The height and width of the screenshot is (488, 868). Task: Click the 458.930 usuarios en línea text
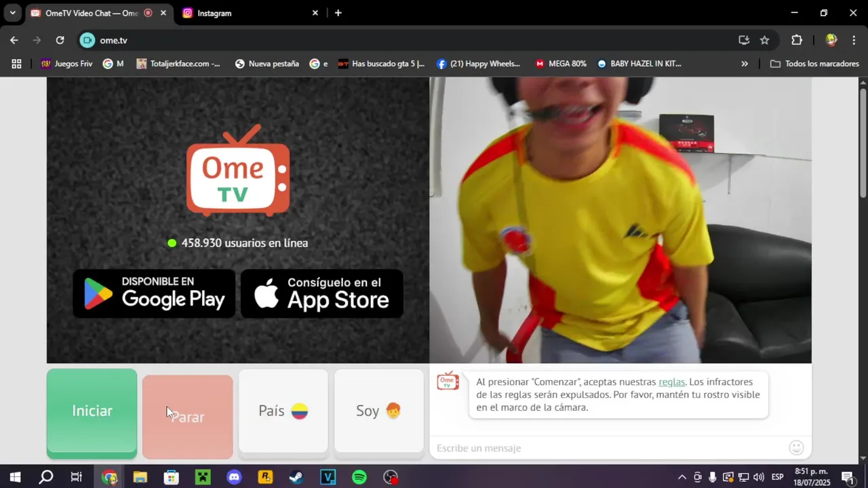(x=245, y=243)
